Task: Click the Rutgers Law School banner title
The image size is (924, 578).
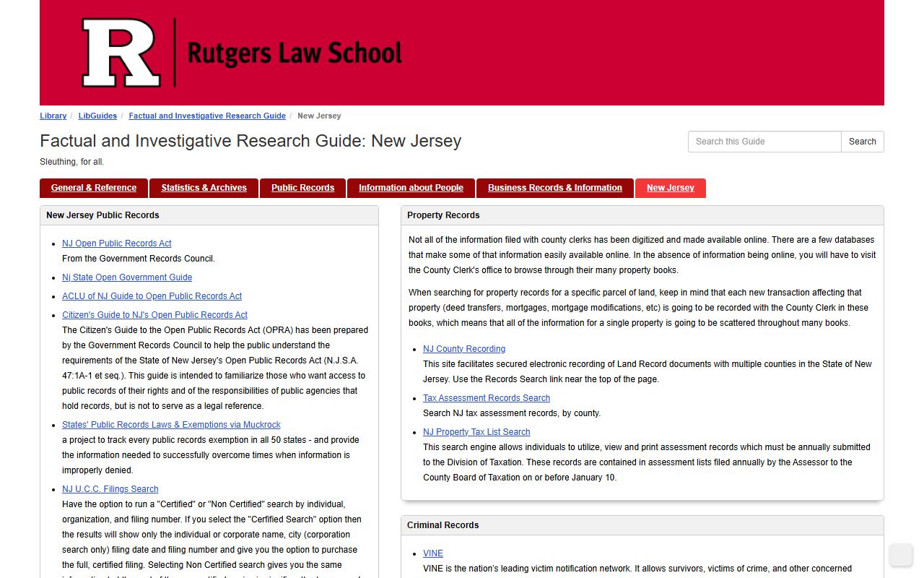Action: pyautogui.click(x=295, y=53)
